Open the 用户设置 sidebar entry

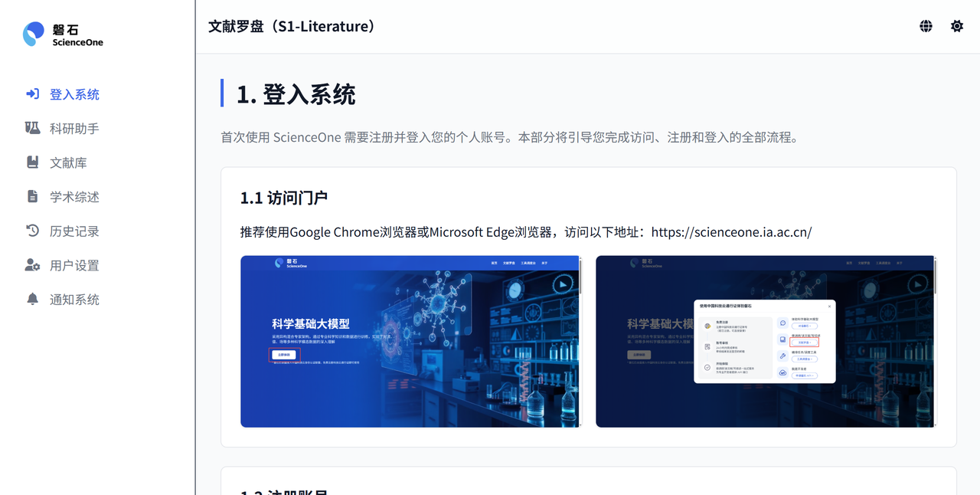[x=73, y=265]
